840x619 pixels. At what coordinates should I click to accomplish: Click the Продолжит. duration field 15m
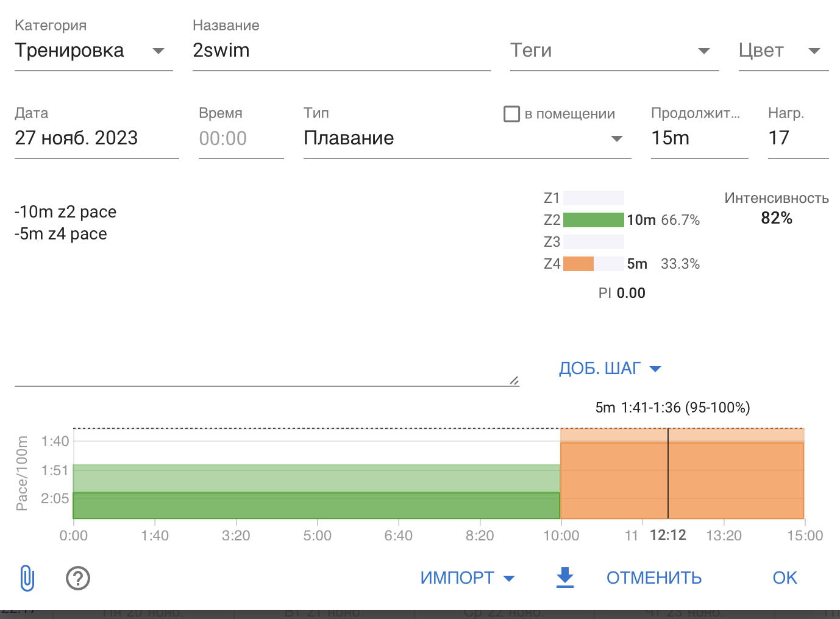point(700,138)
